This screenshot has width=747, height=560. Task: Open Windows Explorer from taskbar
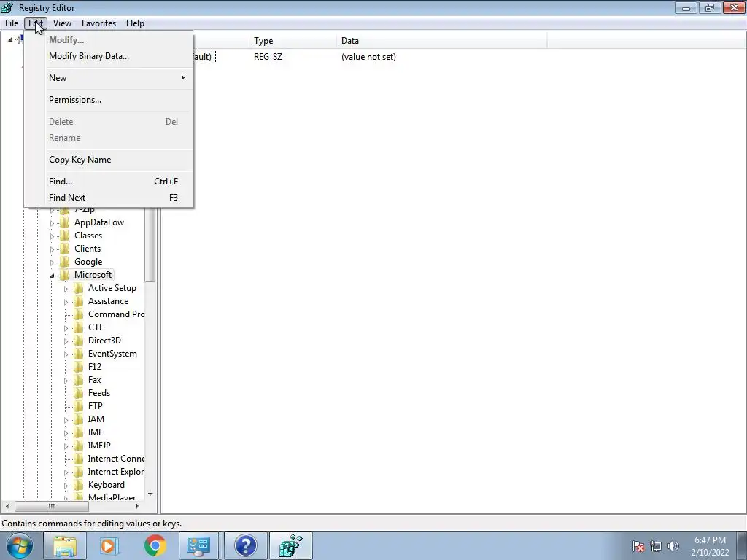(65, 545)
